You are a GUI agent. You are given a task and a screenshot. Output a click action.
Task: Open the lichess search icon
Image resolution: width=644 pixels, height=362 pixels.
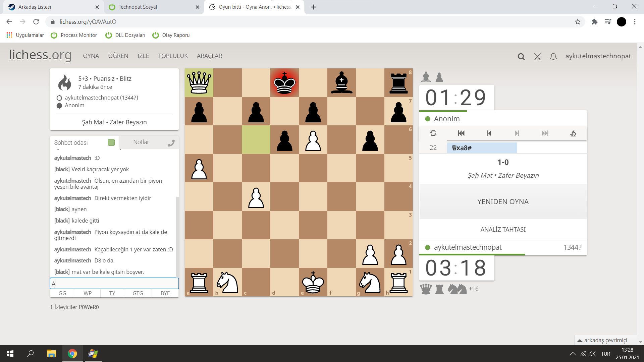click(x=521, y=57)
